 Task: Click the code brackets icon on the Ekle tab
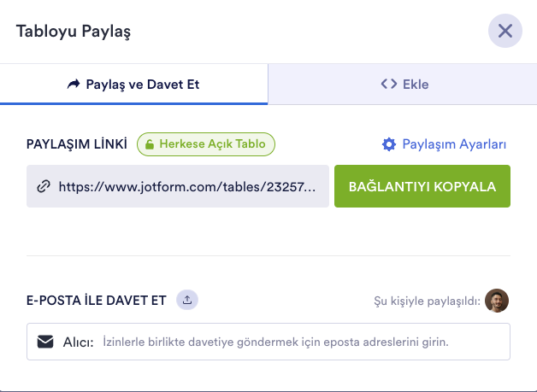click(x=389, y=85)
